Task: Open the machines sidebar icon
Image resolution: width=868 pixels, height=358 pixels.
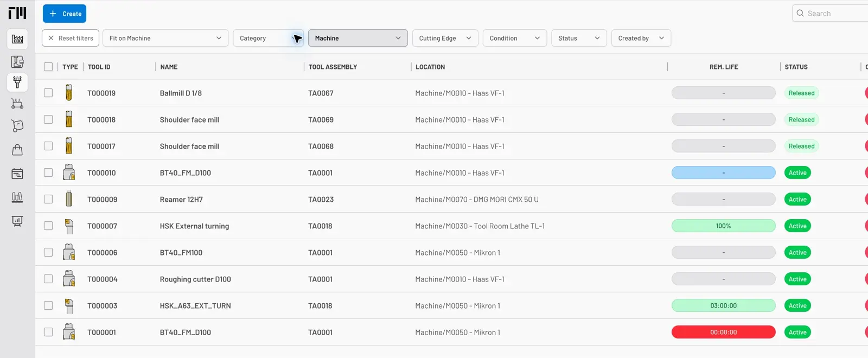Action: [x=17, y=62]
